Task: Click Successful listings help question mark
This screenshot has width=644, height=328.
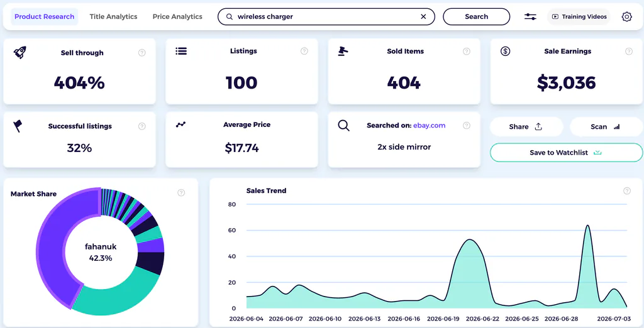Action: point(142,126)
